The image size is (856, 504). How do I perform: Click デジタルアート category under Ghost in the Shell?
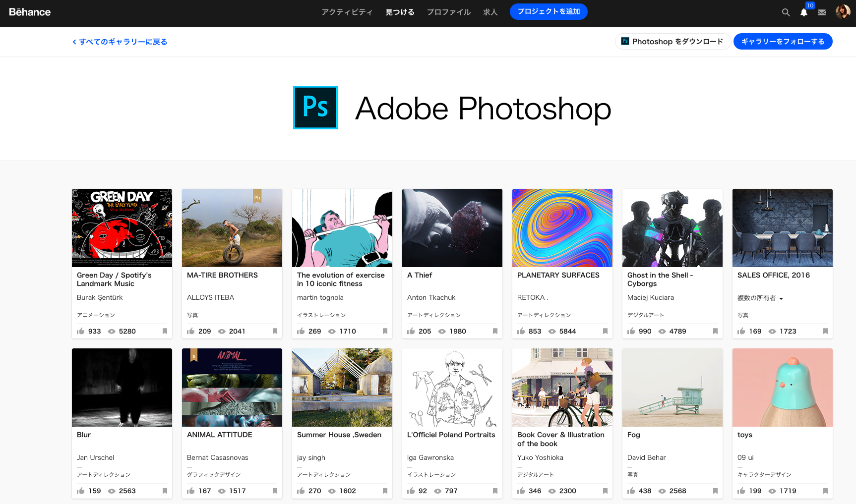click(x=646, y=315)
